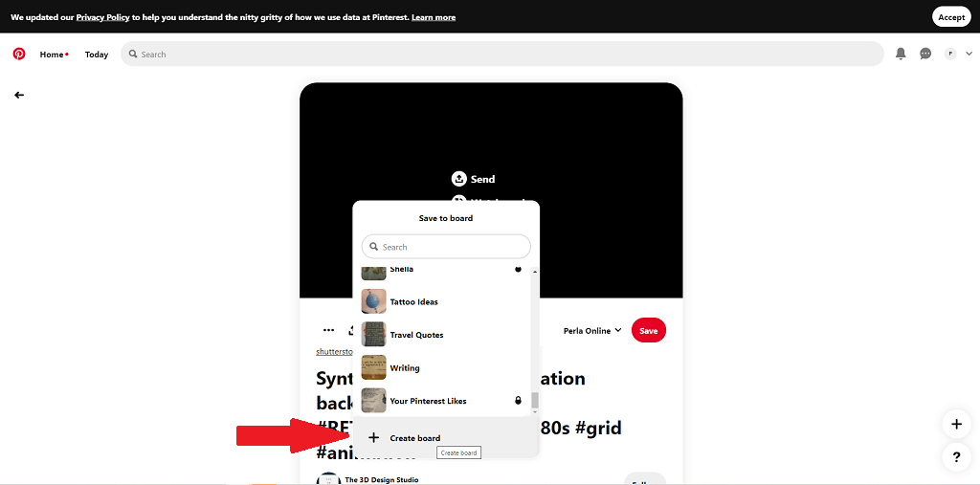Click the board list scrollbar

(535, 400)
